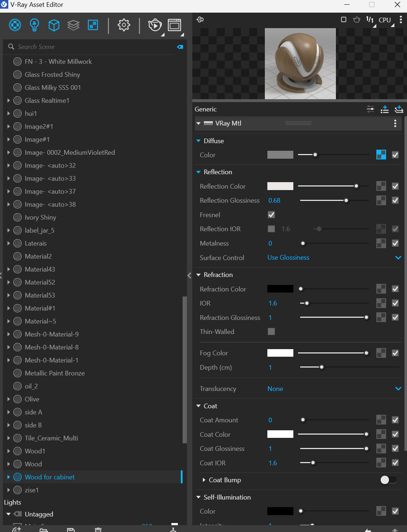Open the Render Elements layers tab
Screen dimensions: 407x532
73,25
